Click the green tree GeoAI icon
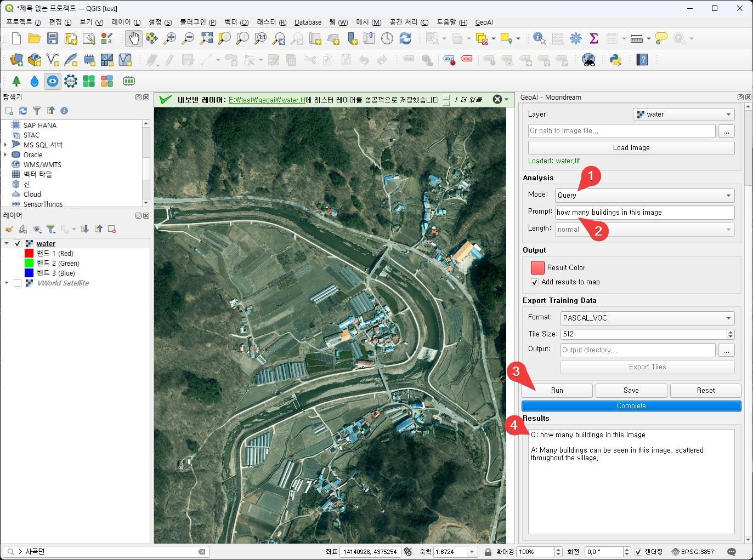Screen dimensions: 753x560 pyautogui.click(x=16, y=81)
